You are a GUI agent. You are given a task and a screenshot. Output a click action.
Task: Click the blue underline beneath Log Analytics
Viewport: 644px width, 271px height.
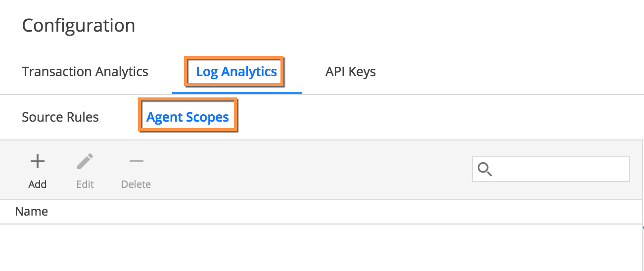click(237, 92)
